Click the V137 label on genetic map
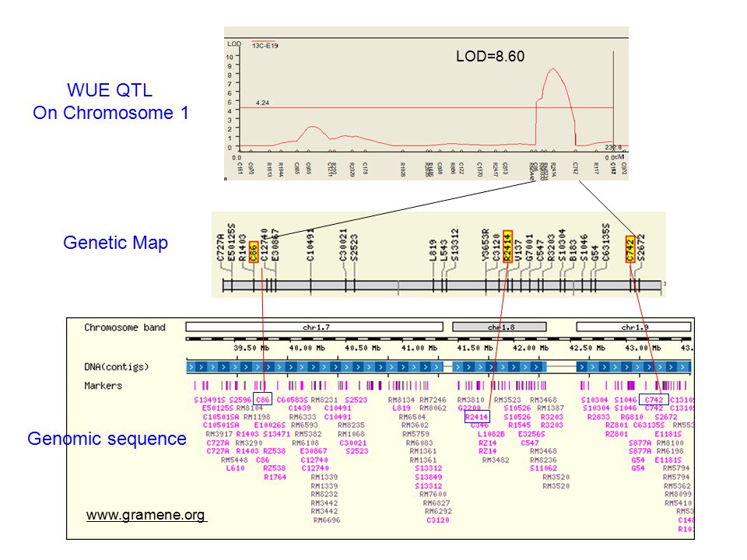747x560 pixels. click(x=518, y=250)
